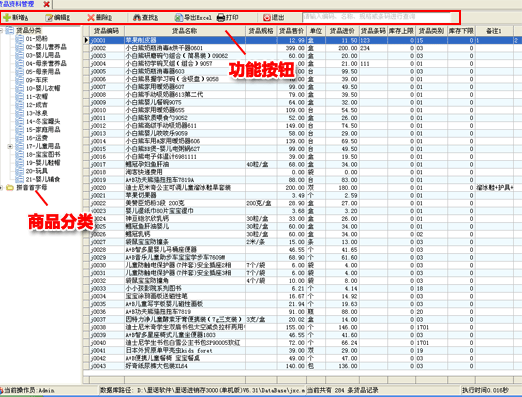
Task: Click the 编辑 edit pencil icon
Action: 49,17
